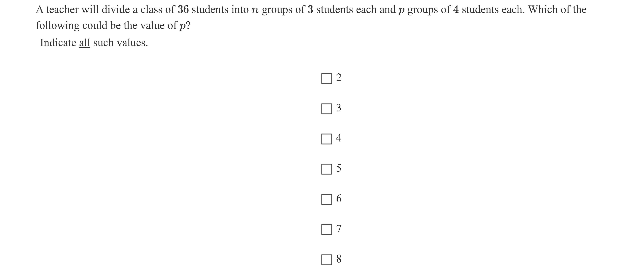Click the option label '7'

tap(339, 229)
